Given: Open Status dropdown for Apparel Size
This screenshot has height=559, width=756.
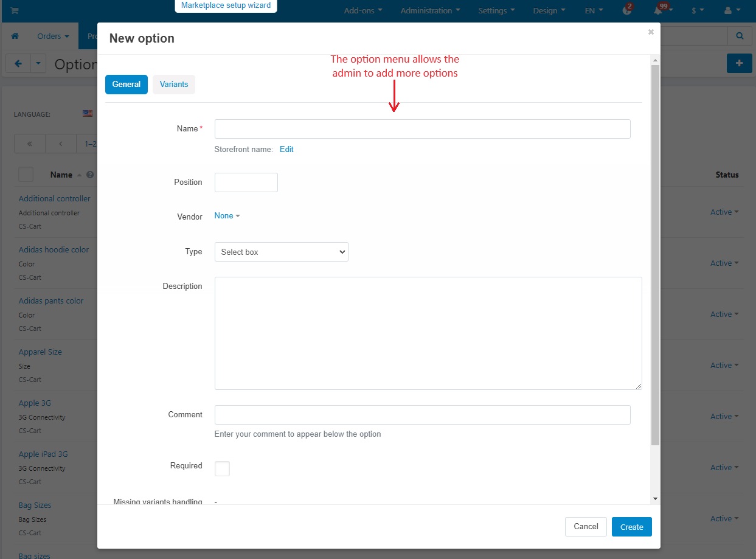Looking at the screenshot, I should [724, 366].
